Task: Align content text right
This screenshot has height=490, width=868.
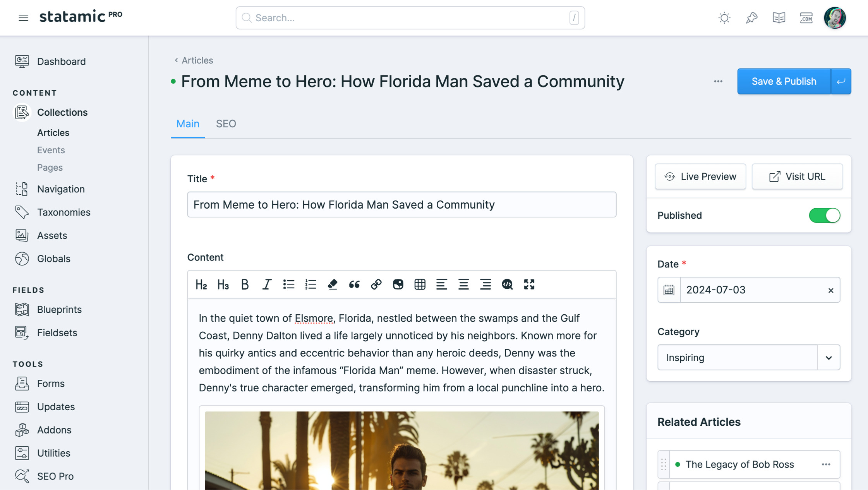Action: click(485, 284)
